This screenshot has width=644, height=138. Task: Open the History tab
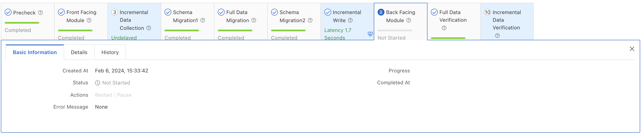[110, 53]
